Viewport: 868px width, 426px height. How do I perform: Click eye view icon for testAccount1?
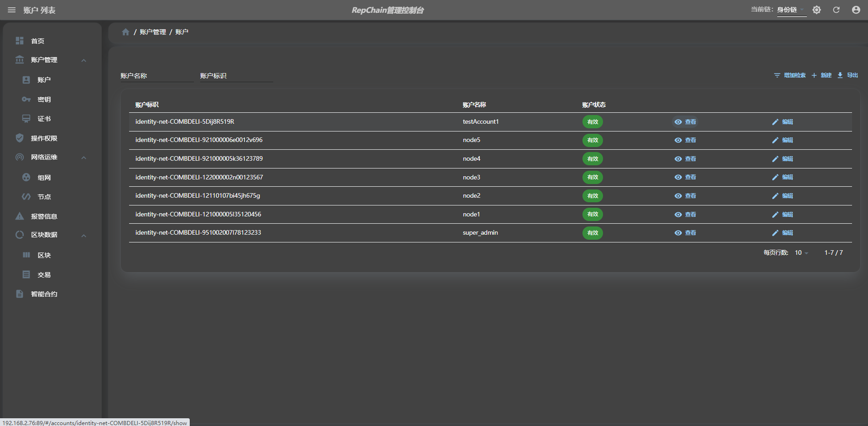(x=678, y=122)
